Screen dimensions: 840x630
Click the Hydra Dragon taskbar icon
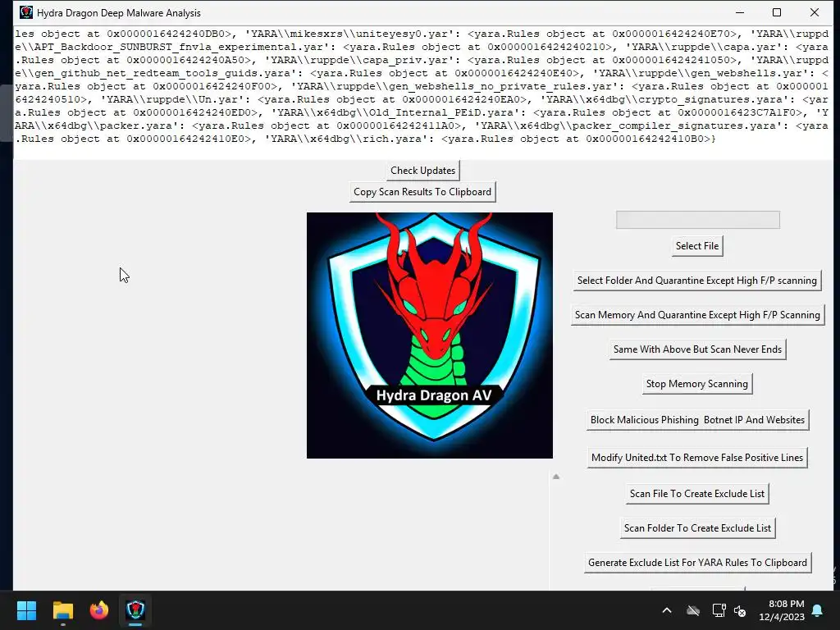pos(135,609)
